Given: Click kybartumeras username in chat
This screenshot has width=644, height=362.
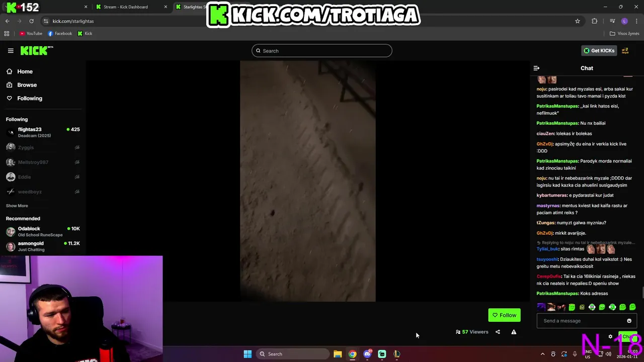Looking at the screenshot, I should 552,195.
